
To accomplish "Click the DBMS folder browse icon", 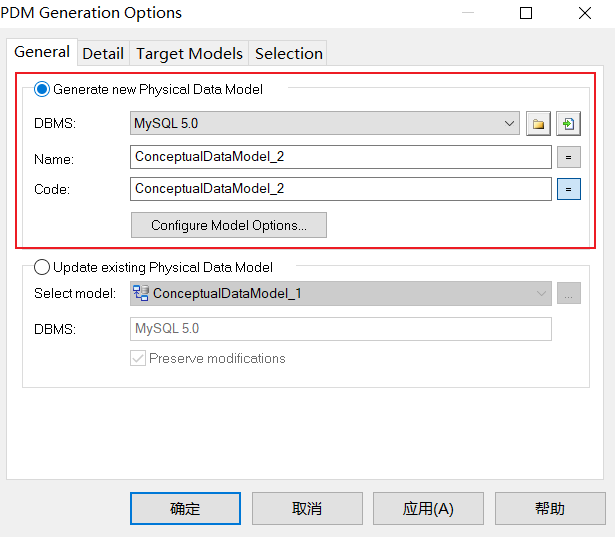I will 538,124.
